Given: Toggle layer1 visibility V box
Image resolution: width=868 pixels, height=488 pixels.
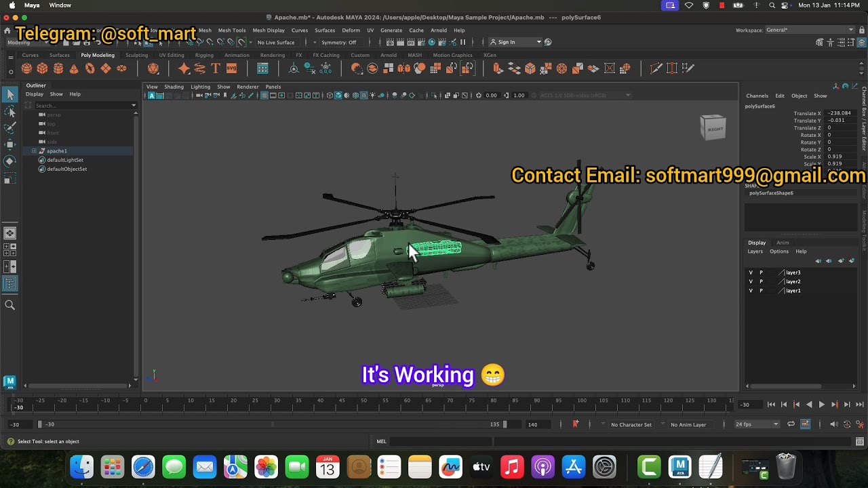Looking at the screenshot, I should click(x=751, y=291).
